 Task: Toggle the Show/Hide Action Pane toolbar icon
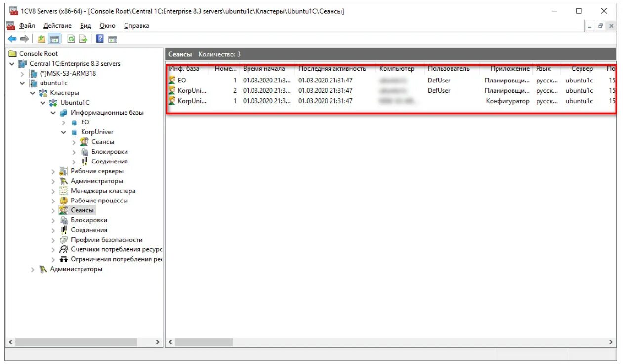(x=113, y=39)
